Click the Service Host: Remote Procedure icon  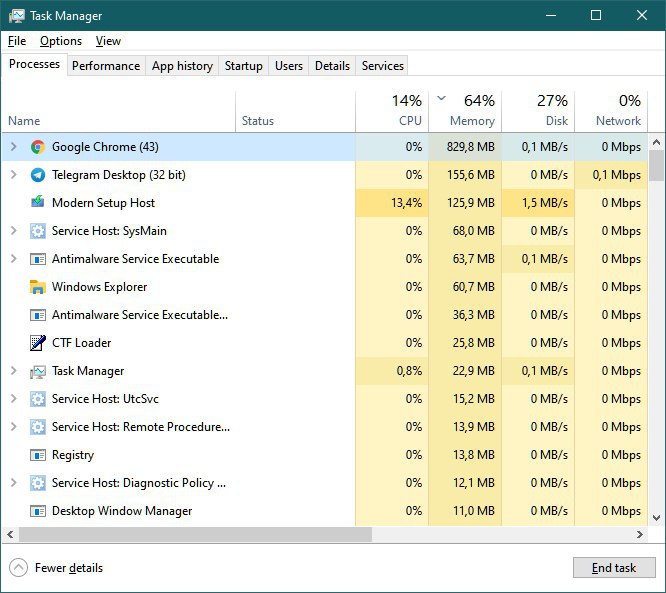pyautogui.click(x=38, y=427)
